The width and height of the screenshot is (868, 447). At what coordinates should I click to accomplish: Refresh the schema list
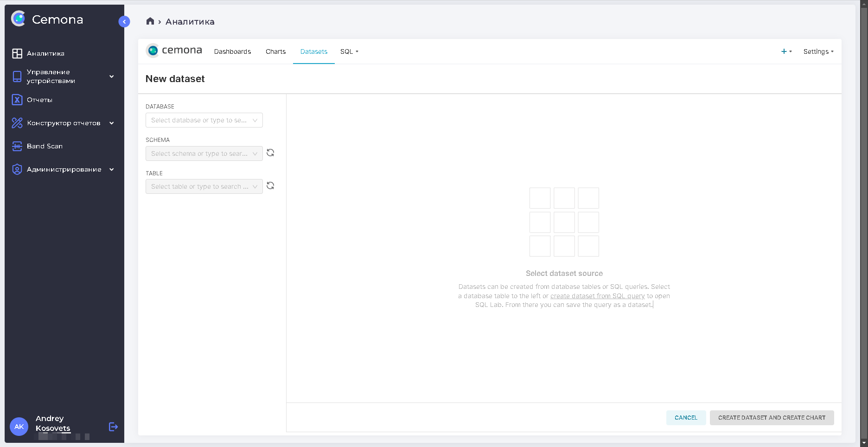[x=270, y=153]
